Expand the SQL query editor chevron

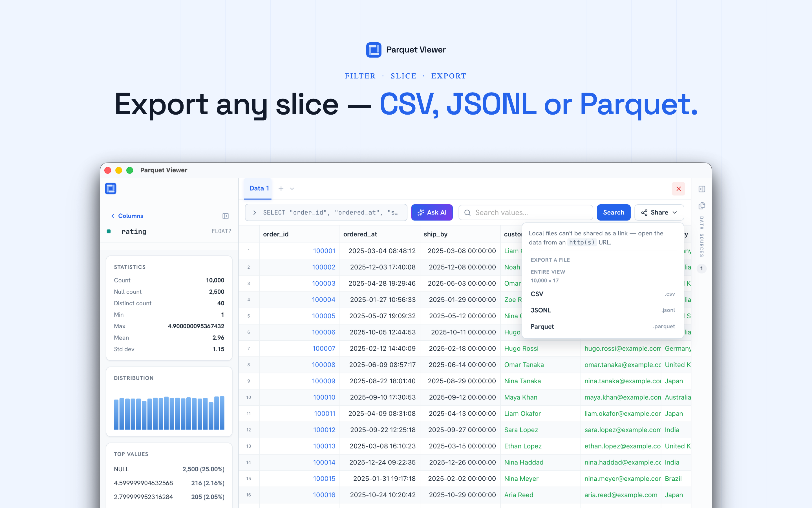tap(255, 213)
